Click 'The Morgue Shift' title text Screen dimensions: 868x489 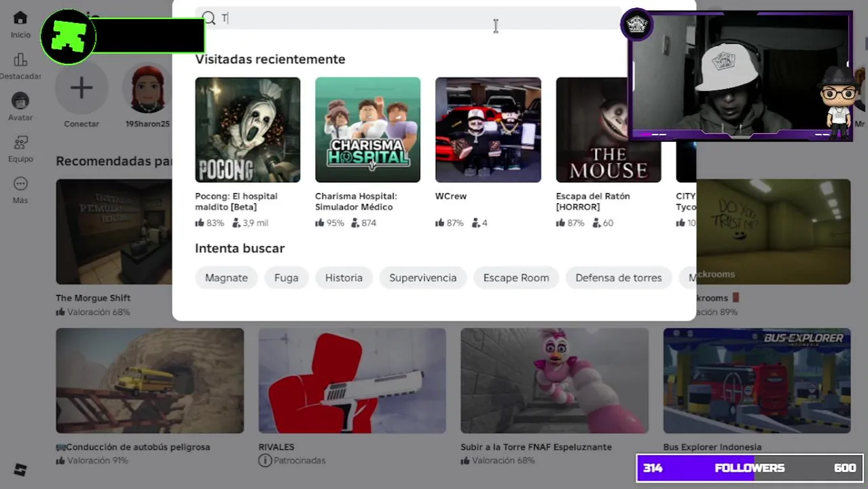pos(93,297)
